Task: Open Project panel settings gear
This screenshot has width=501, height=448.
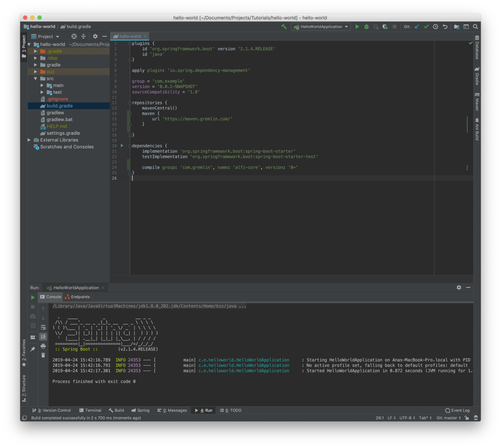Action: (95, 36)
